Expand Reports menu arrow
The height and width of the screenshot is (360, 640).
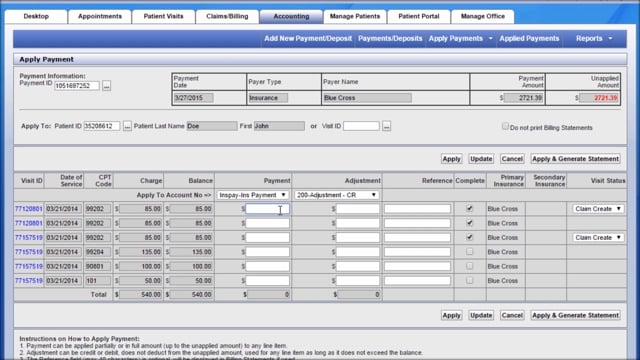pyautogui.click(x=610, y=38)
